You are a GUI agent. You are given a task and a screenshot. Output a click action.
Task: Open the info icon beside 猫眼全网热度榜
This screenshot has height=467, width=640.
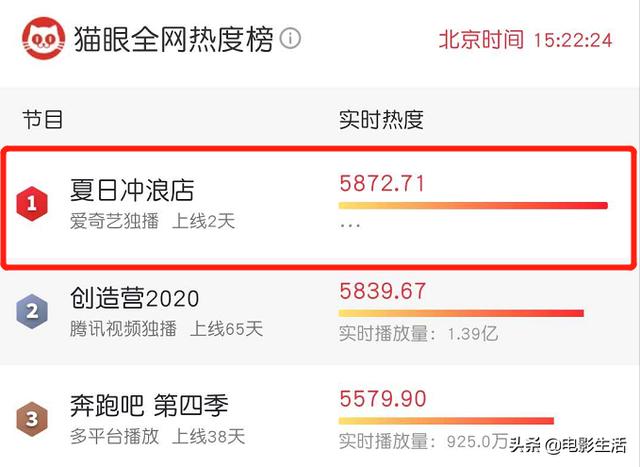click(291, 39)
